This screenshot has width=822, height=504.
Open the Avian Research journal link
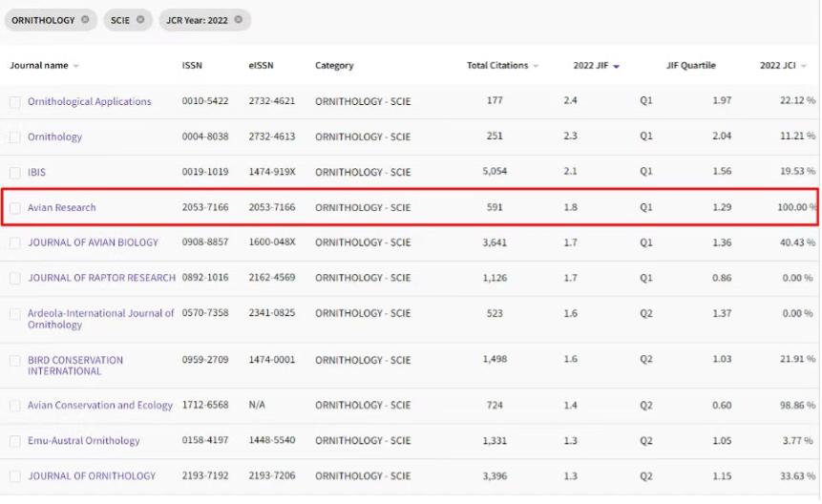[x=62, y=207]
